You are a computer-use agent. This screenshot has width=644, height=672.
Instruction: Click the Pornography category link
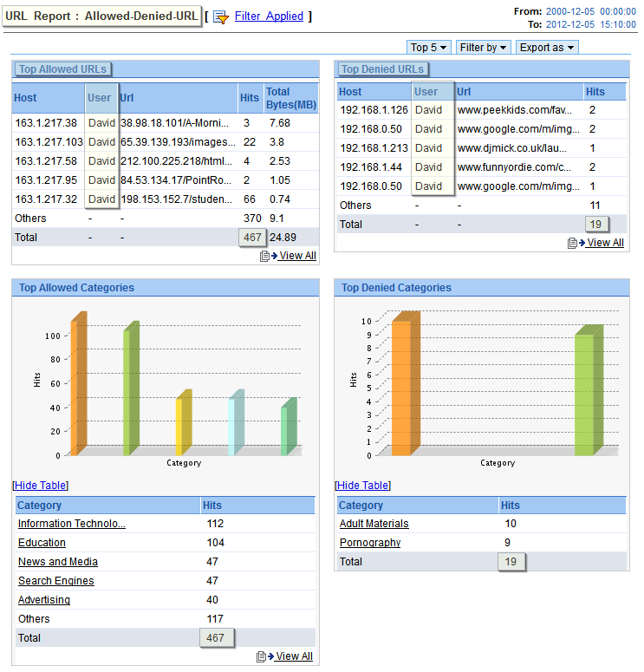tap(370, 543)
